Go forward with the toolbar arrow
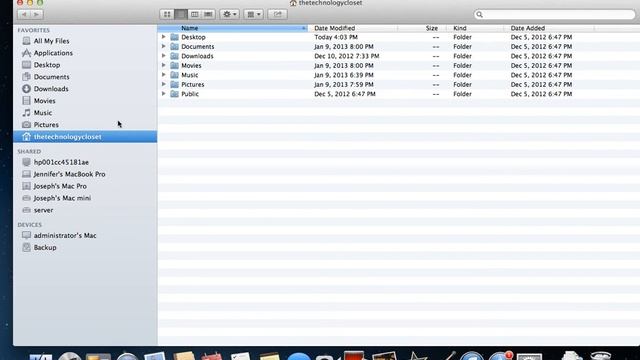 point(37,14)
